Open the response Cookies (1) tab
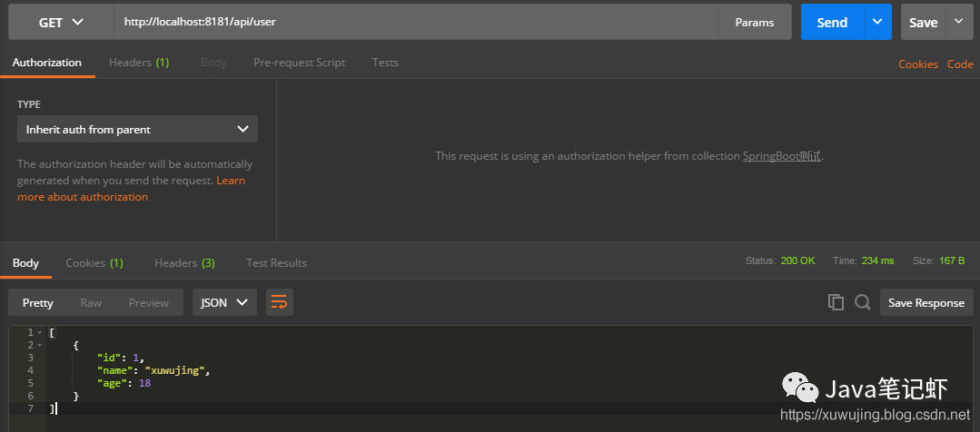The height and width of the screenshot is (432, 980). pyautogui.click(x=94, y=263)
